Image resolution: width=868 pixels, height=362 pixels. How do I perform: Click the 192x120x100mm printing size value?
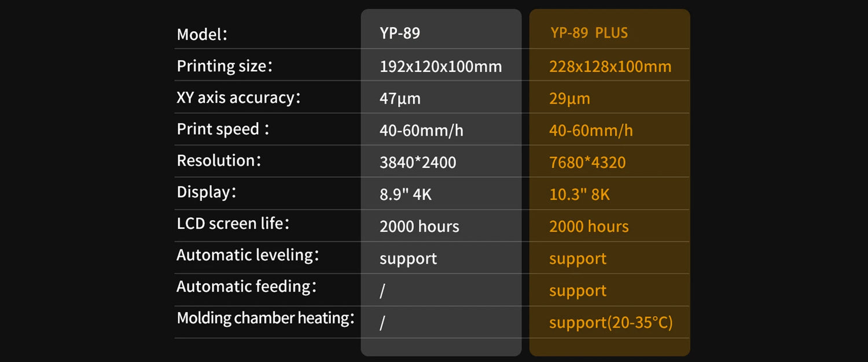click(x=440, y=67)
